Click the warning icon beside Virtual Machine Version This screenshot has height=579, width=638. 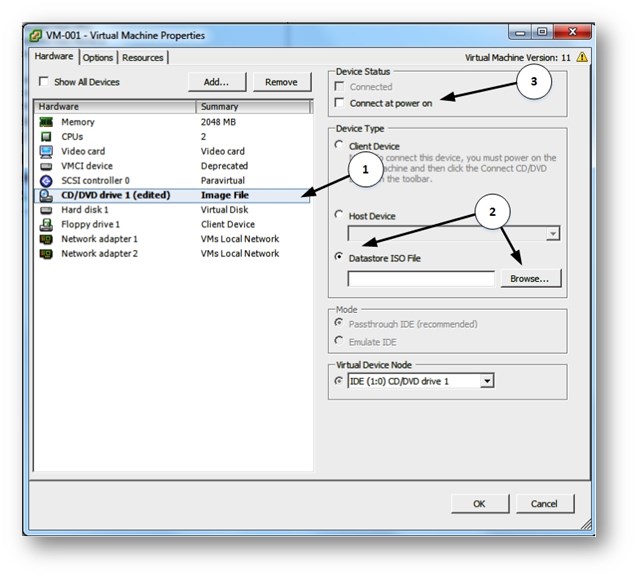pyautogui.click(x=582, y=58)
